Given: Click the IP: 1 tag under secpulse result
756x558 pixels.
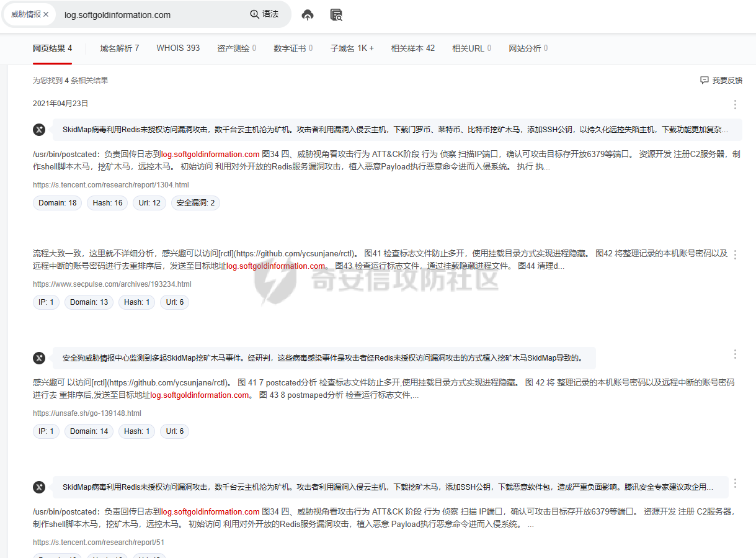Looking at the screenshot, I should [x=47, y=302].
